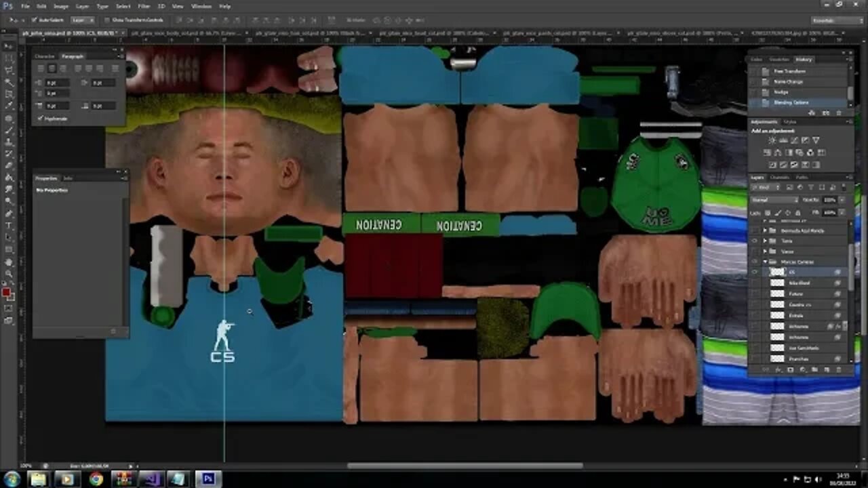This screenshot has width=868, height=488.
Task: Select the Quick Selection tool
Action: pyautogui.click(x=8, y=83)
